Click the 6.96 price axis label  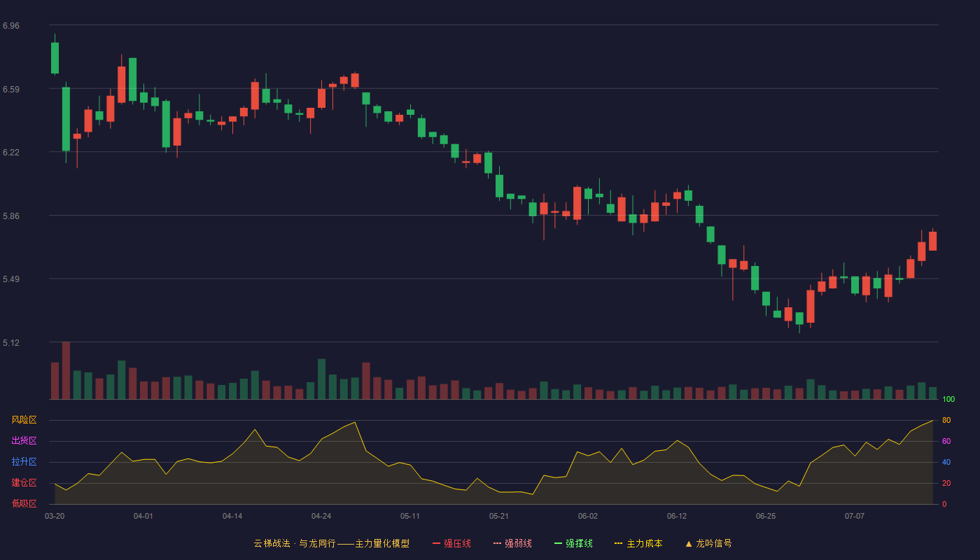[11, 26]
